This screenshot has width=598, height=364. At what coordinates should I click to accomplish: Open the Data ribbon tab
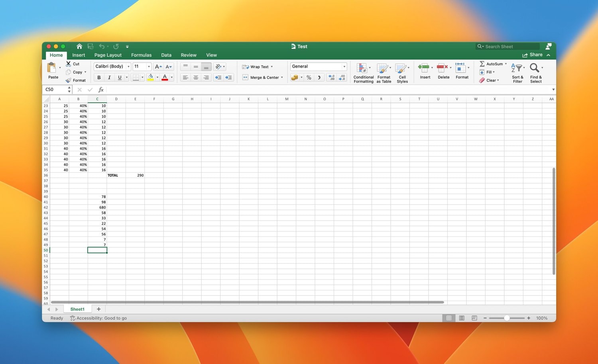click(x=166, y=55)
